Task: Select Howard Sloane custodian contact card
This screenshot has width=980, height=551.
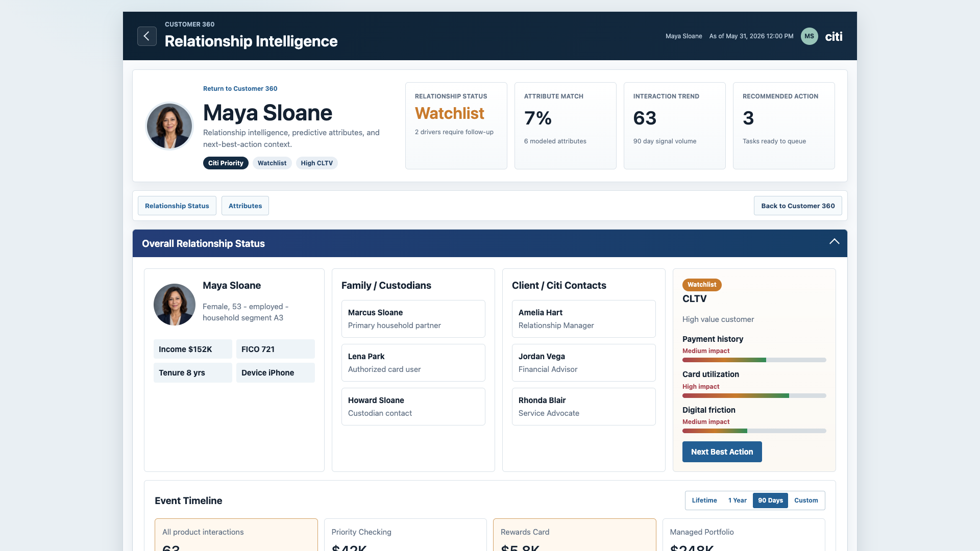Action: (x=413, y=407)
